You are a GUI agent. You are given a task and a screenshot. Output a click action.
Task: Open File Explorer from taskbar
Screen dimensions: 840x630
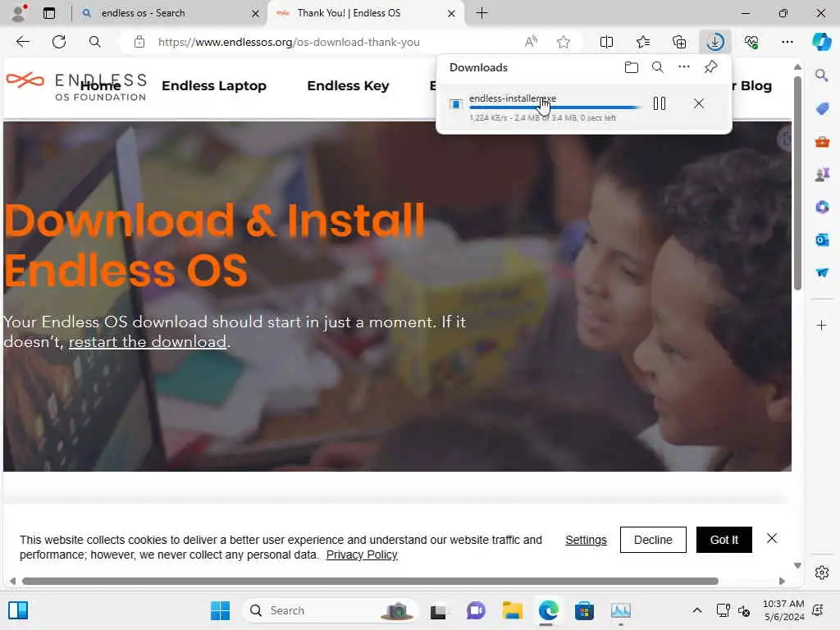click(512, 610)
